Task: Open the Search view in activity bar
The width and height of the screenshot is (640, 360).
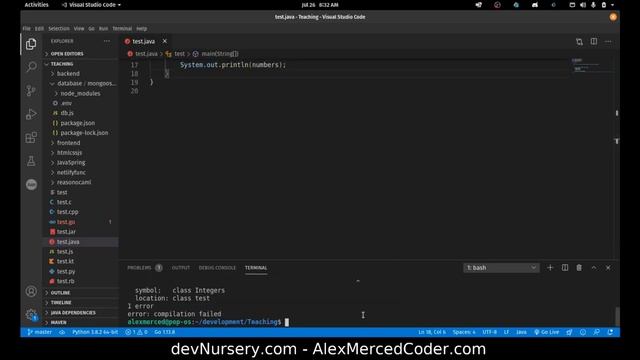Action: pyautogui.click(x=31, y=67)
